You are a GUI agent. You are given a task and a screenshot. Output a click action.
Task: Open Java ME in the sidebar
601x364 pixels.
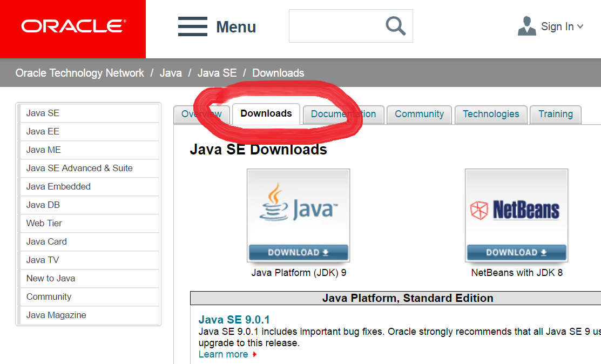click(x=89, y=150)
